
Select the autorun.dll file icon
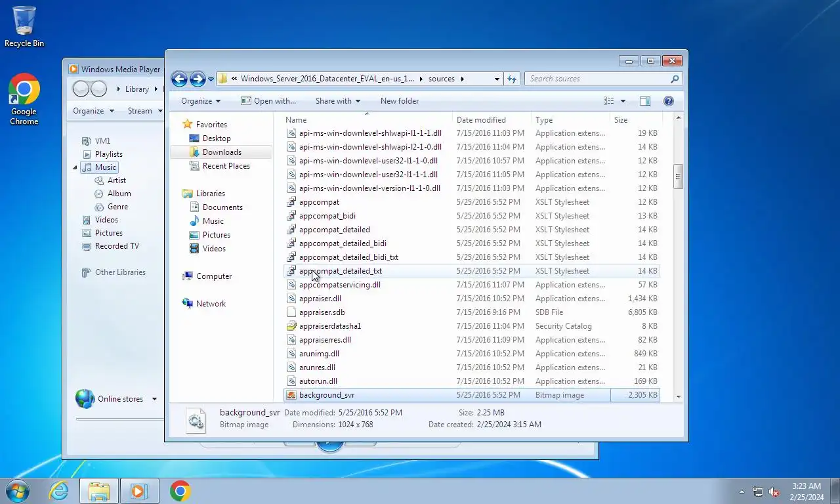[292, 381]
